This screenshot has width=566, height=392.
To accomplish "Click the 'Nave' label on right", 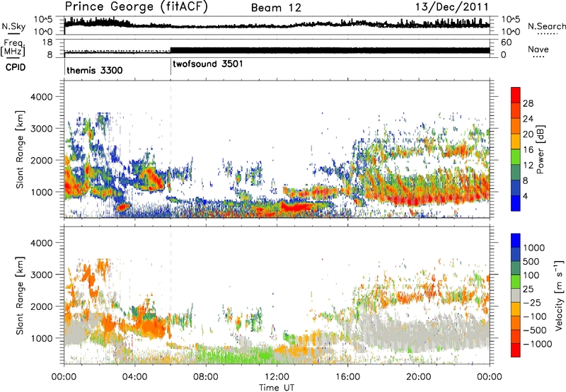I will 538,50.
